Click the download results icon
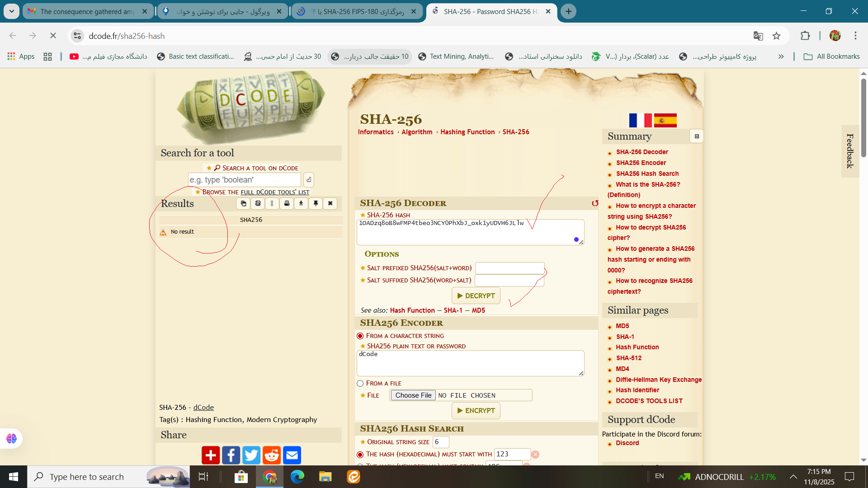Viewport: 868px width, 488px height. point(301,203)
